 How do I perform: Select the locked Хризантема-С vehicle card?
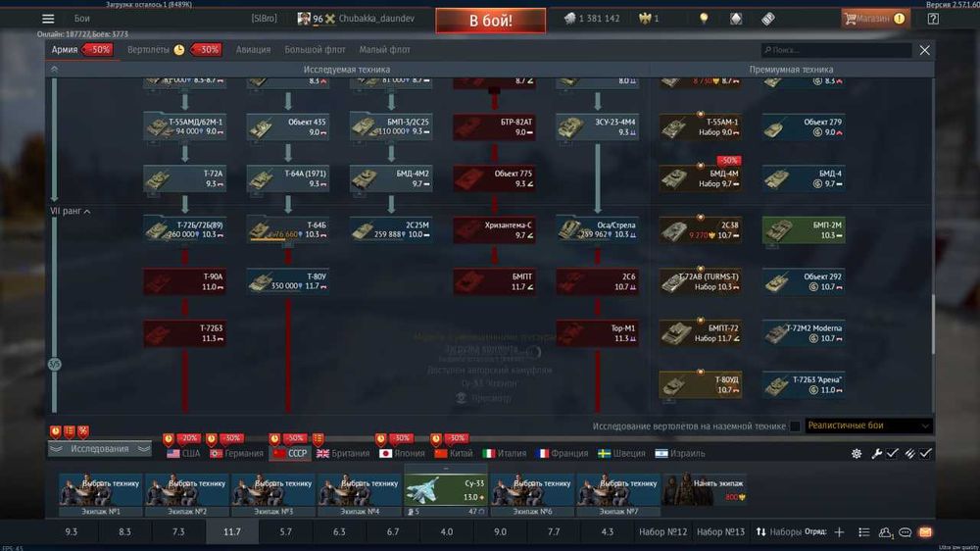(494, 230)
